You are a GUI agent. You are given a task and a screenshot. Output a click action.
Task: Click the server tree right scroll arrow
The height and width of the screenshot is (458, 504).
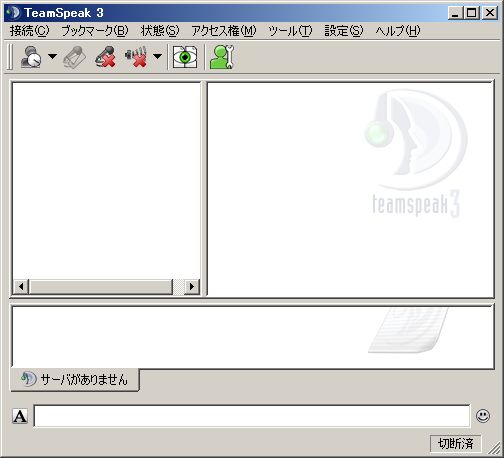[192, 286]
